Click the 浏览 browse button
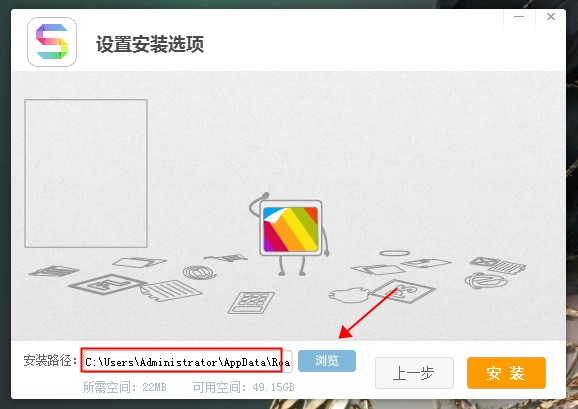The width and height of the screenshot is (578, 409). [327, 361]
